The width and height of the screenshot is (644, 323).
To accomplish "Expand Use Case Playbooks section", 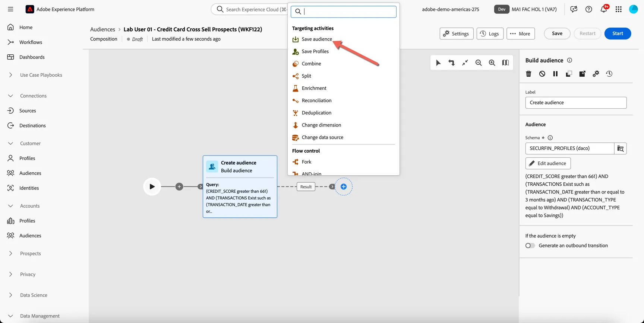I will (10, 75).
